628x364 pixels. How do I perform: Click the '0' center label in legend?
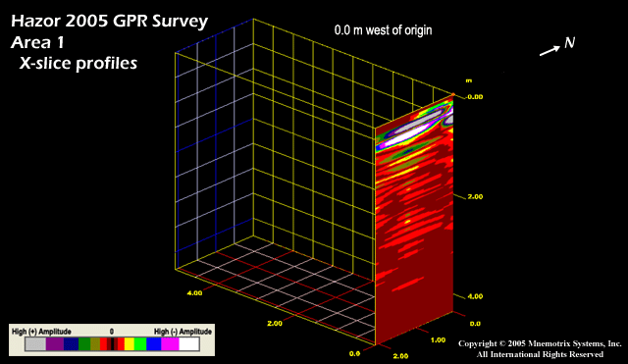click(112, 332)
